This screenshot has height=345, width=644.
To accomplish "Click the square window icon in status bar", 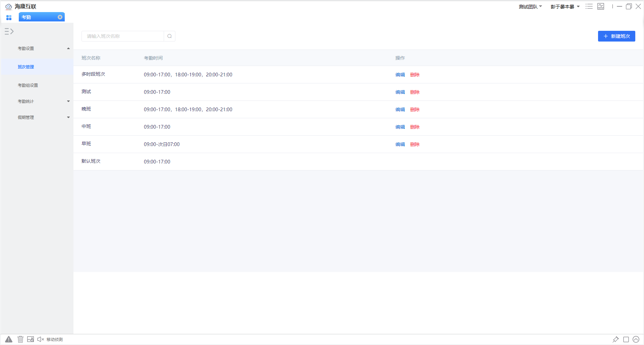I will [x=626, y=339].
